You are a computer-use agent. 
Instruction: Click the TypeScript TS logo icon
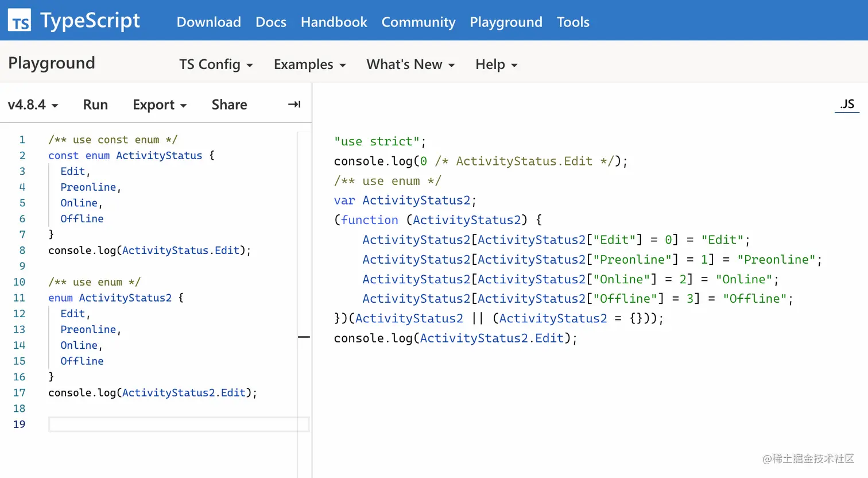coord(20,21)
